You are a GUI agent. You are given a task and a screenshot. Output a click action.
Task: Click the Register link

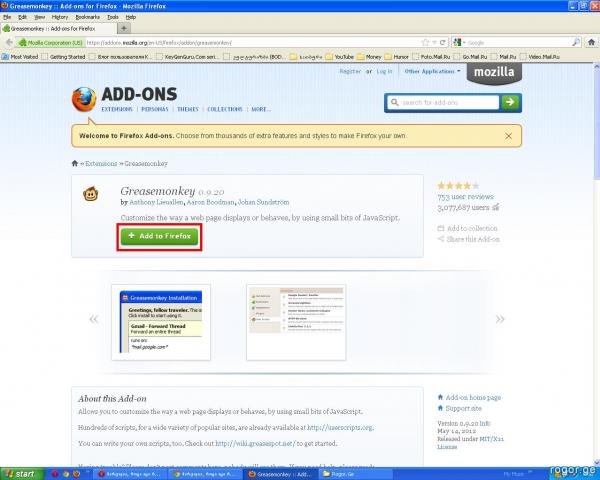click(350, 71)
